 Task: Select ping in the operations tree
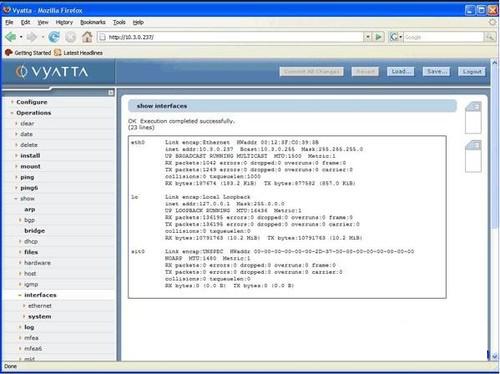27,177
